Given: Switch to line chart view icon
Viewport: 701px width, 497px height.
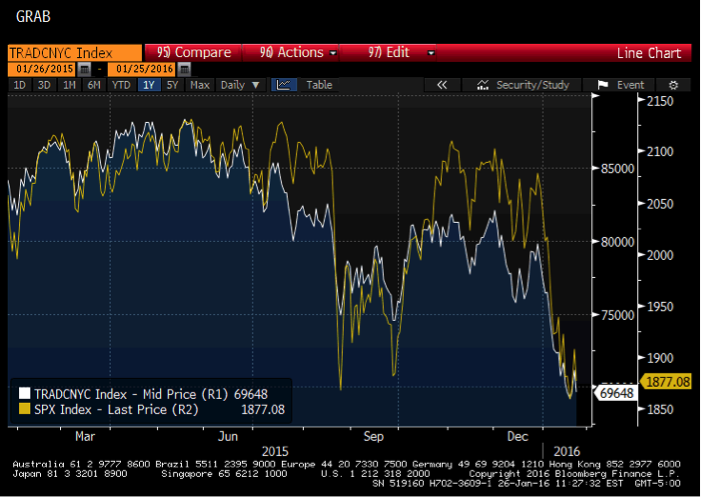Looking at the screenshot, I should pos(284,85).
